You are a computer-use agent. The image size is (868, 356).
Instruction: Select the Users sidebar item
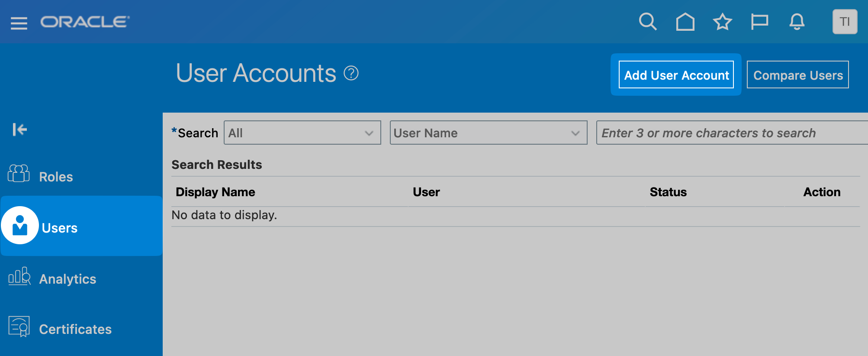pos(60,227)
